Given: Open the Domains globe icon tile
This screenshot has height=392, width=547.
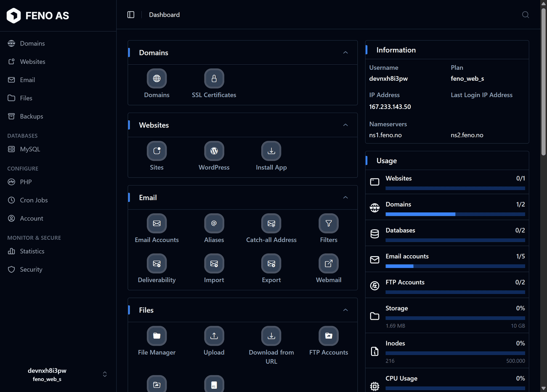Looking at the screenshot, I should [x=157, y=79].
